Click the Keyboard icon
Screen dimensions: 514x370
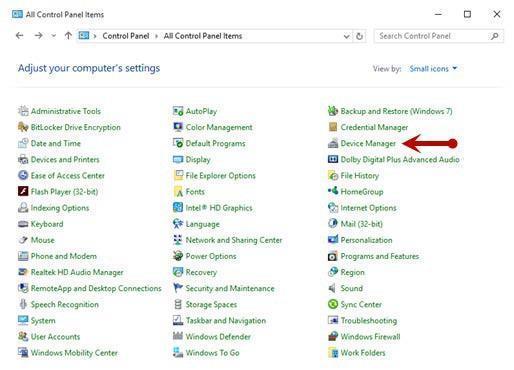pos(23,224)
